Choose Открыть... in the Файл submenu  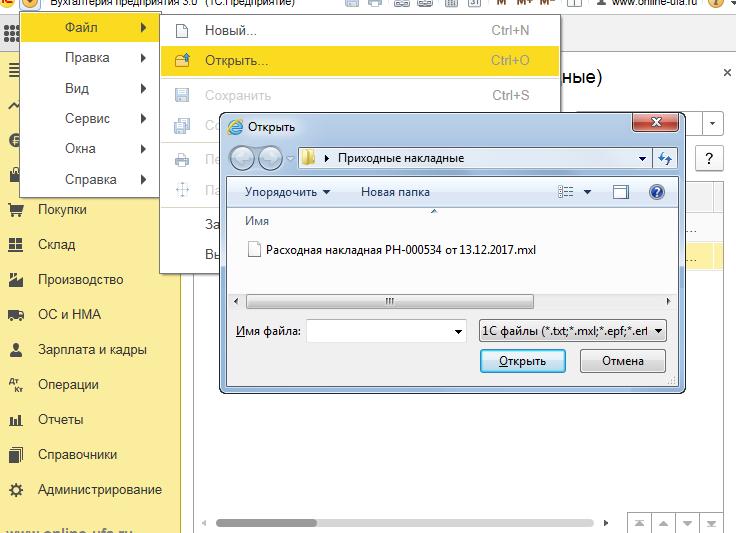coord(360,61)
